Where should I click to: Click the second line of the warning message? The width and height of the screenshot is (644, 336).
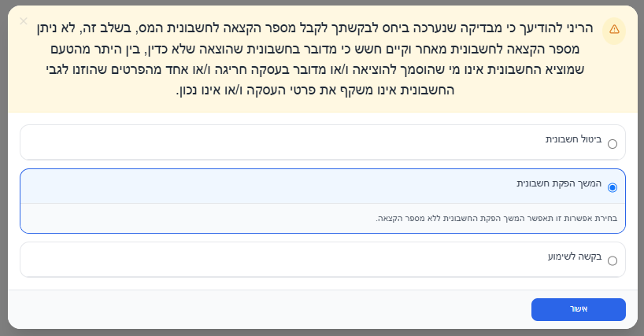point(315,50)
